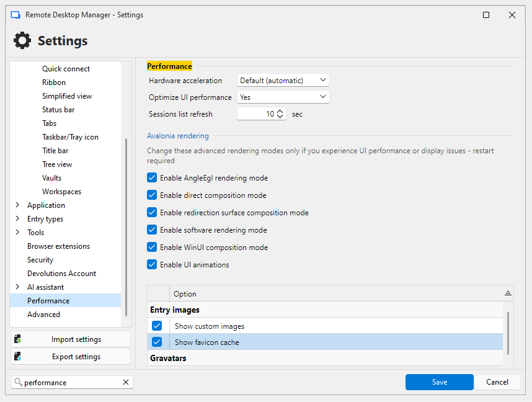
Task: Cancel the settings dialog
Action: click(497, 382)
